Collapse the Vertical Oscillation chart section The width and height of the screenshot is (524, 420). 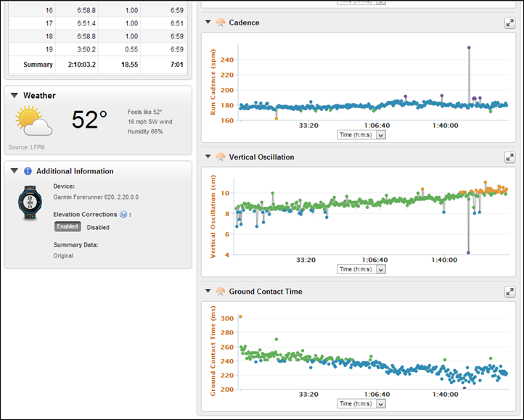[x=208, y=157]
